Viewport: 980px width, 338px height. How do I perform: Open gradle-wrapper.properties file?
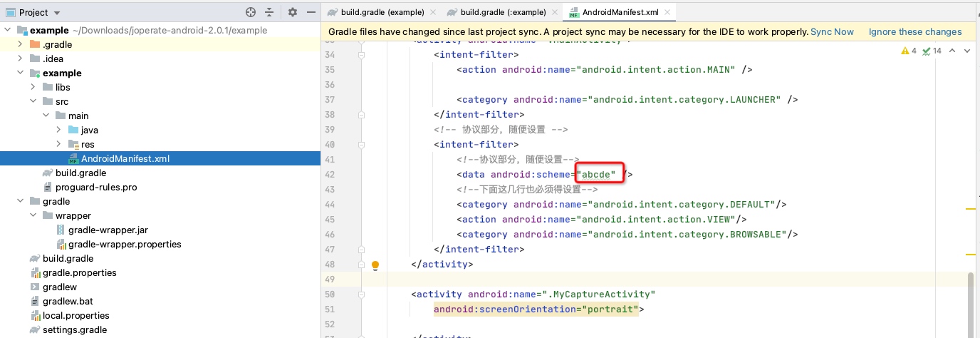tap(124, 244)
